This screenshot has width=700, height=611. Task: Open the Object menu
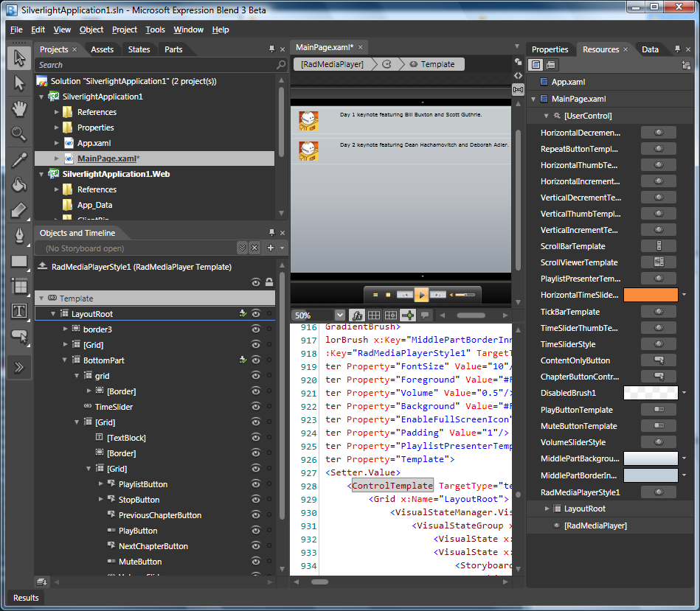point(91,29)
